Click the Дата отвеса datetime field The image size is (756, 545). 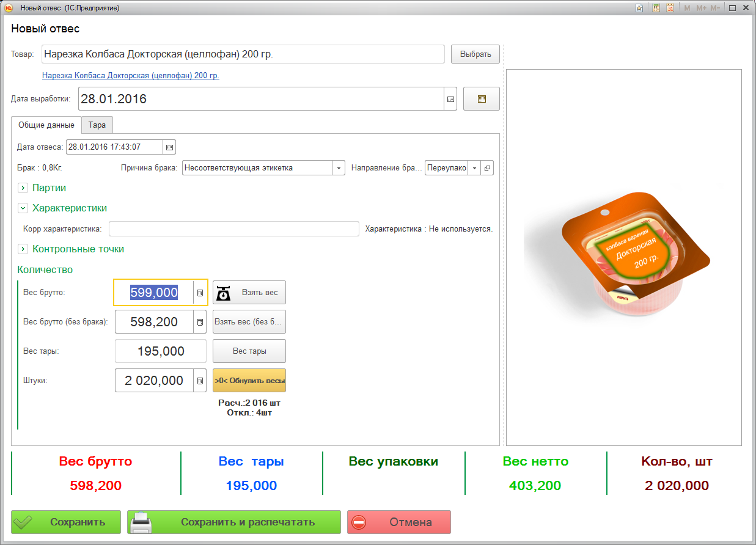[x=114, y=147]
